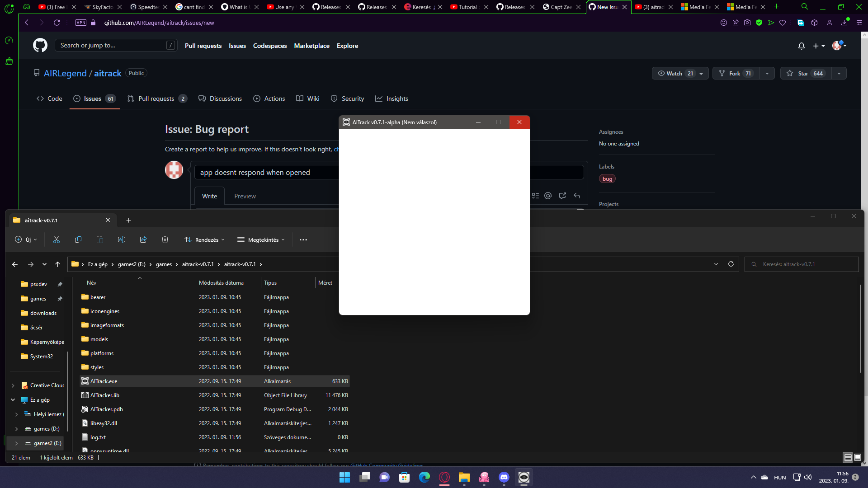Open GitHub notifications bell

801,46
